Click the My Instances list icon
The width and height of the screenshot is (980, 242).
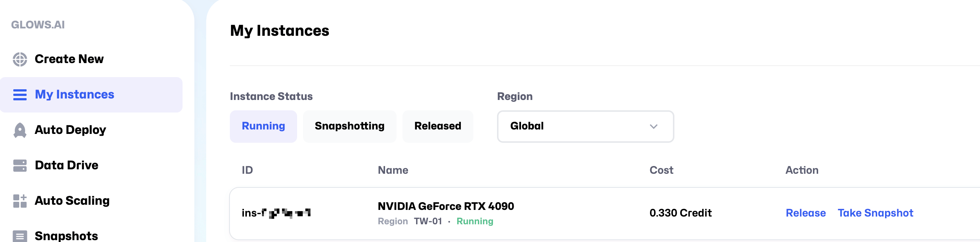click(x=20, y=94)
